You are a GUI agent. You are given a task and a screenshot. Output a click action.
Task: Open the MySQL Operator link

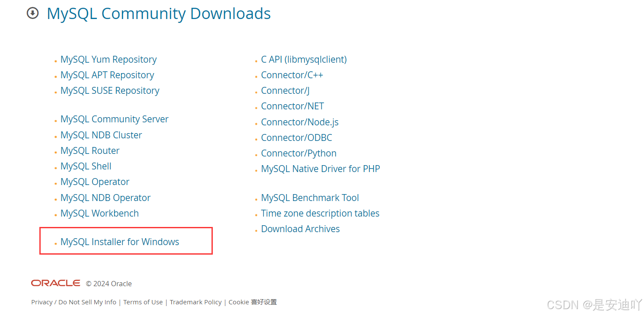[x=95, y=182]
